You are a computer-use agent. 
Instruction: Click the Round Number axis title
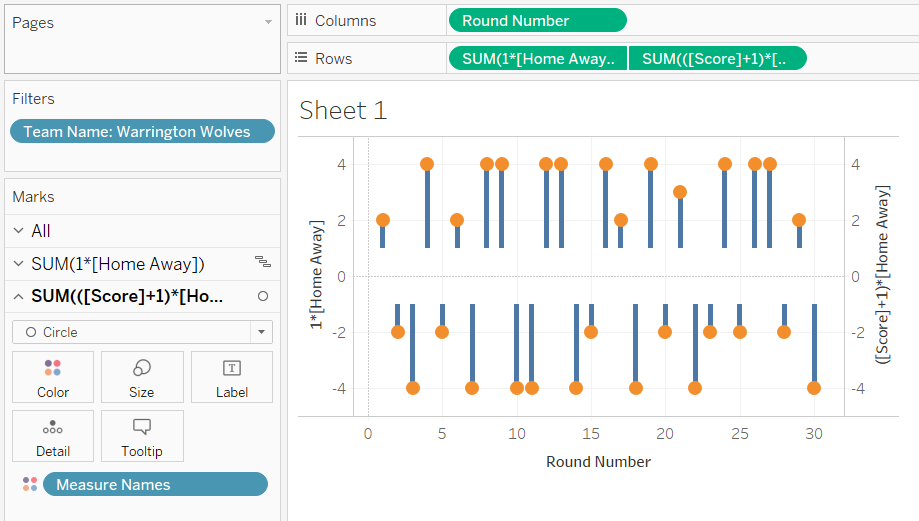[598, 462]
